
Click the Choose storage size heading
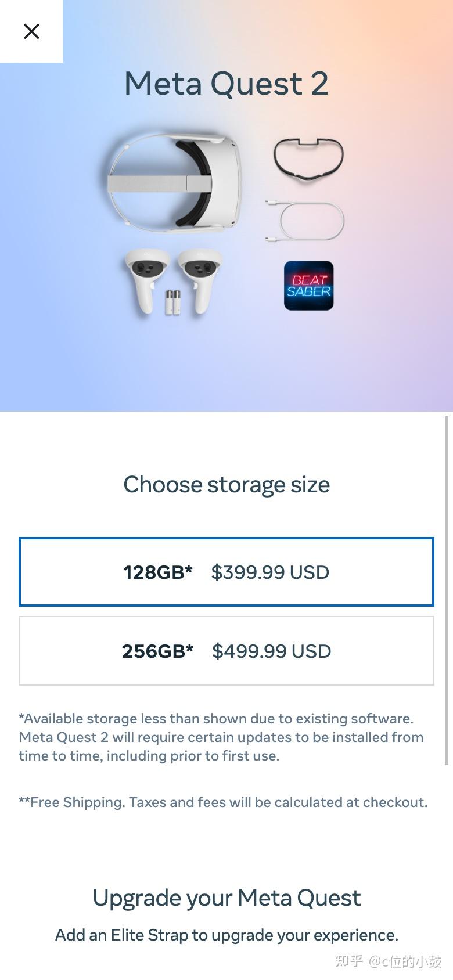pyautogui.click(x=227, y=485)
